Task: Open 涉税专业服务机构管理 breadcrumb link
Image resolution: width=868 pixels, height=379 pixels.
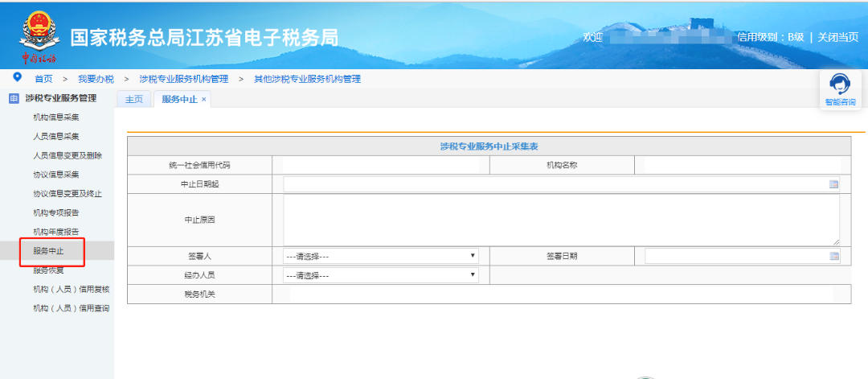Action: click(x=184, y=79)
